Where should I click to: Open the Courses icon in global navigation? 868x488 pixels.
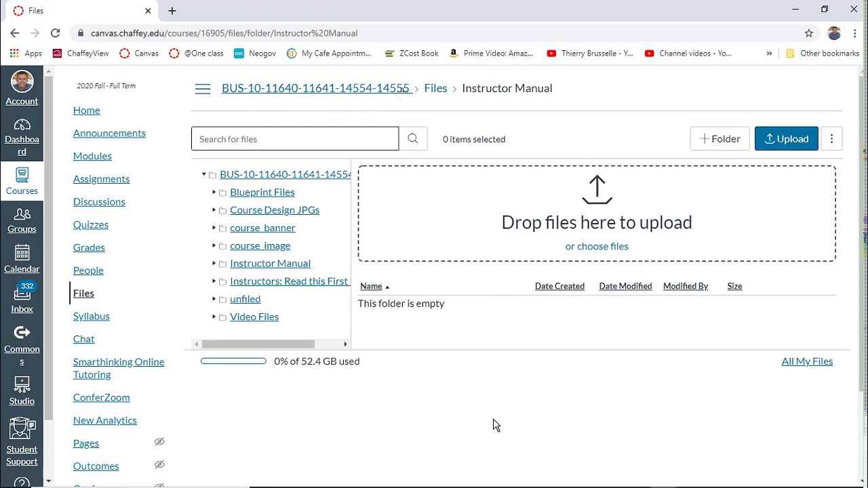(22, 175)
